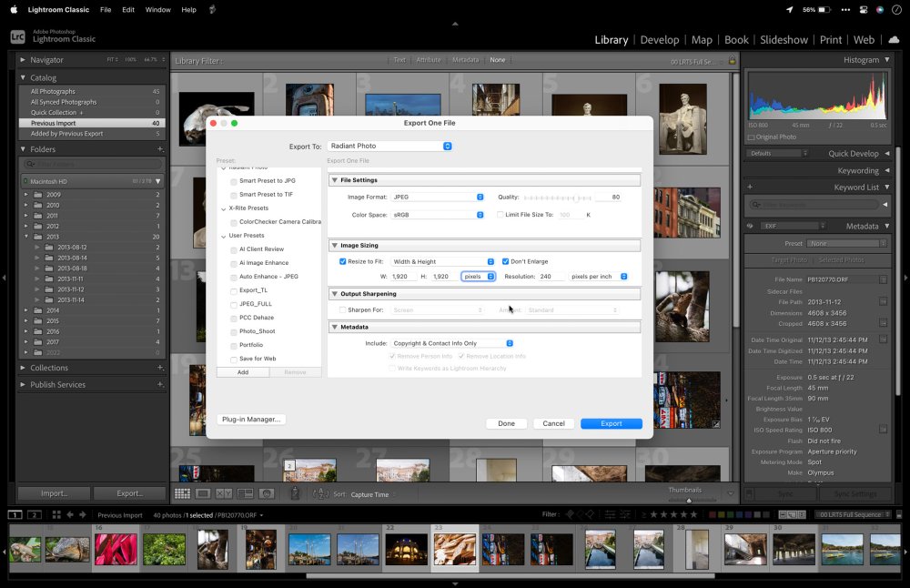Disable the Resize to Fit checkbox
The height and width of the screenshot is (588, 910).
point(343,261)
